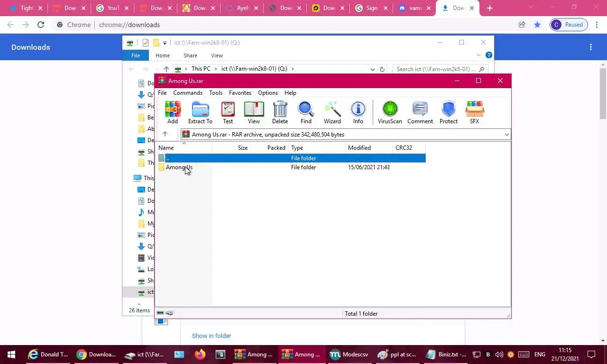Click the Show in folder link
Viewport: 607px width, 364px height.
point(212,336)
